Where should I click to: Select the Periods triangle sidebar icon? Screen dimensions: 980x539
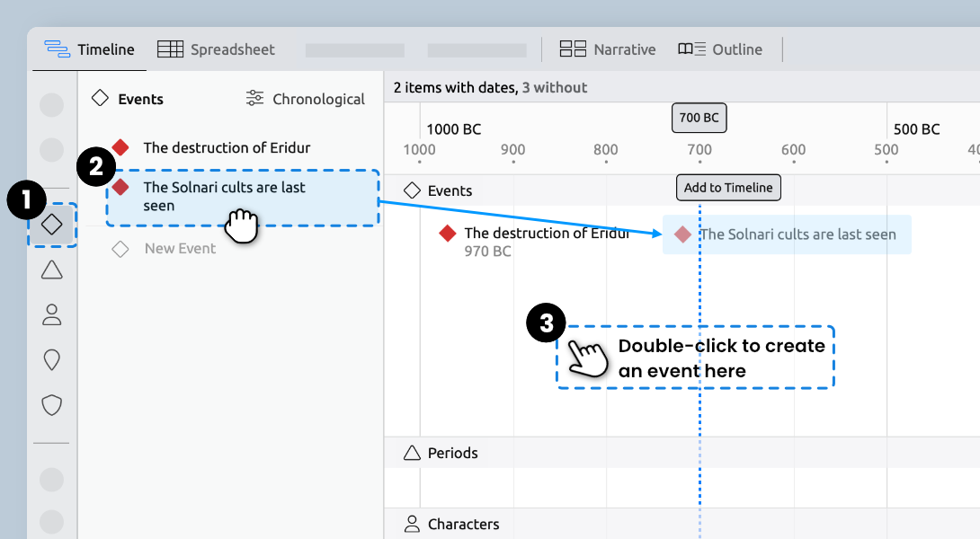[x=52, y=269]
